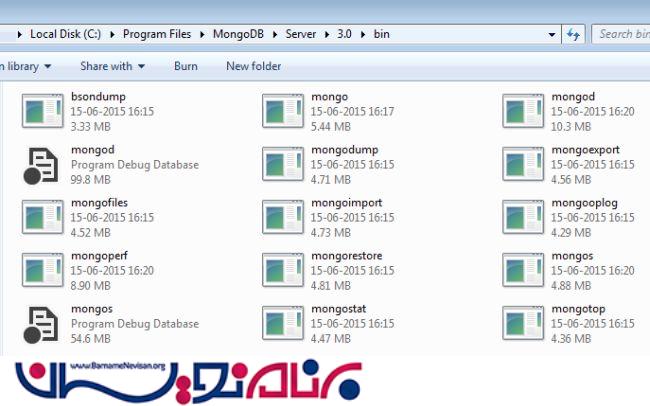
Task: Select the bsondump application icon
Action: point(43,111)
